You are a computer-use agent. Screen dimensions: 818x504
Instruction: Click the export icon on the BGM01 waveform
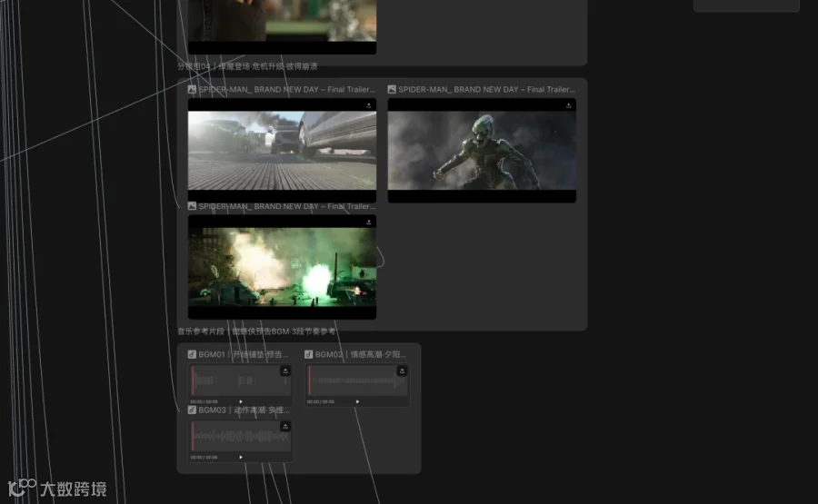pos(285,371)
